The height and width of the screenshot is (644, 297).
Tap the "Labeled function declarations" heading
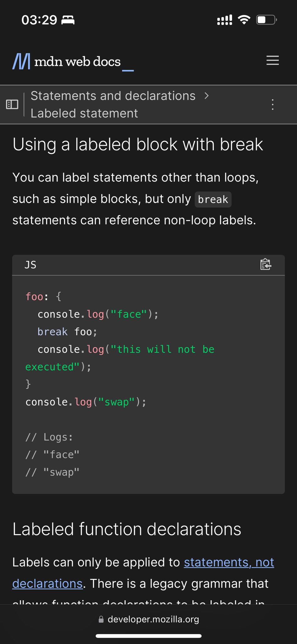(x=127, y=529)
